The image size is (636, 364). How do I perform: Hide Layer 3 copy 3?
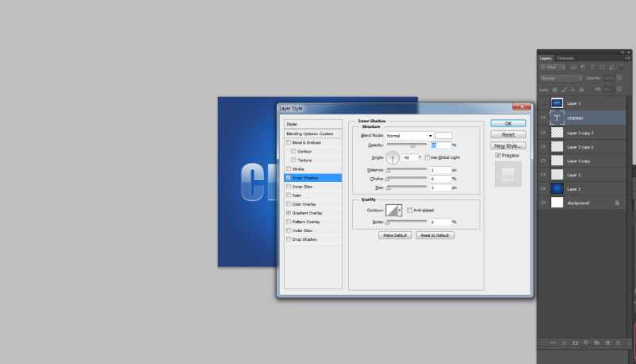point(543,132)
